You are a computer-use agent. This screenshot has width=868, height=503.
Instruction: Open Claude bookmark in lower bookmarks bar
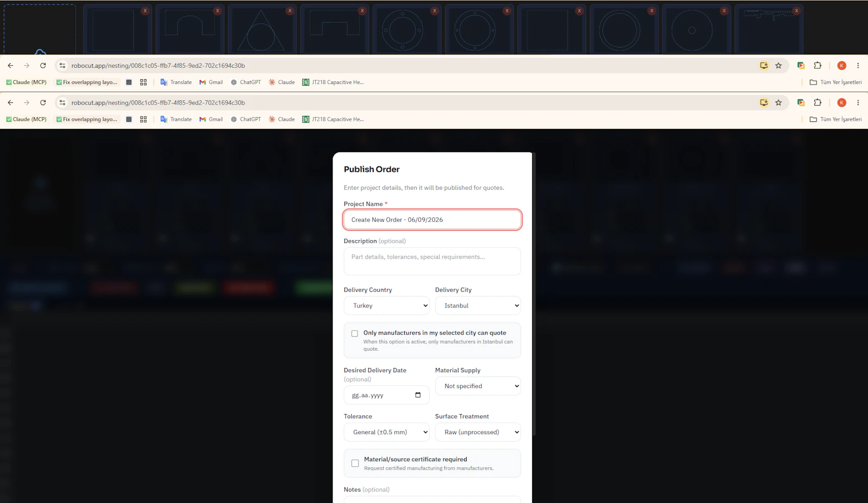click(x=282, y=119)
